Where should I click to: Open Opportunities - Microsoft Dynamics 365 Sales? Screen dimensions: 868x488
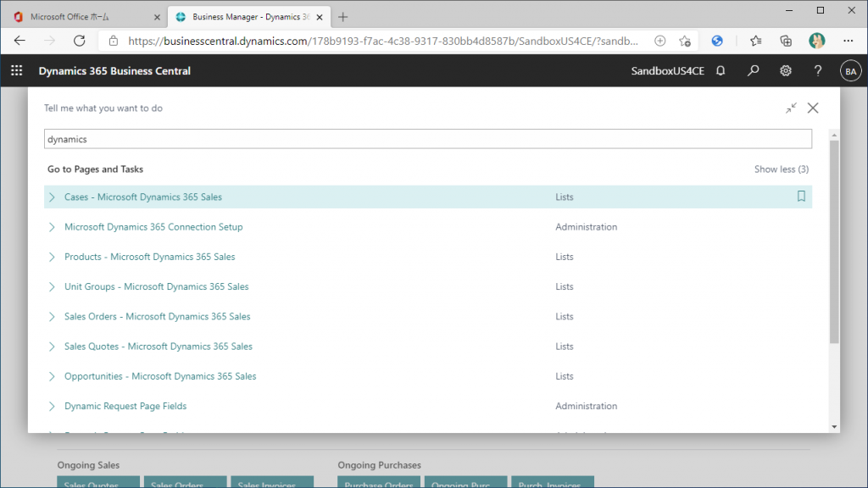160,376
